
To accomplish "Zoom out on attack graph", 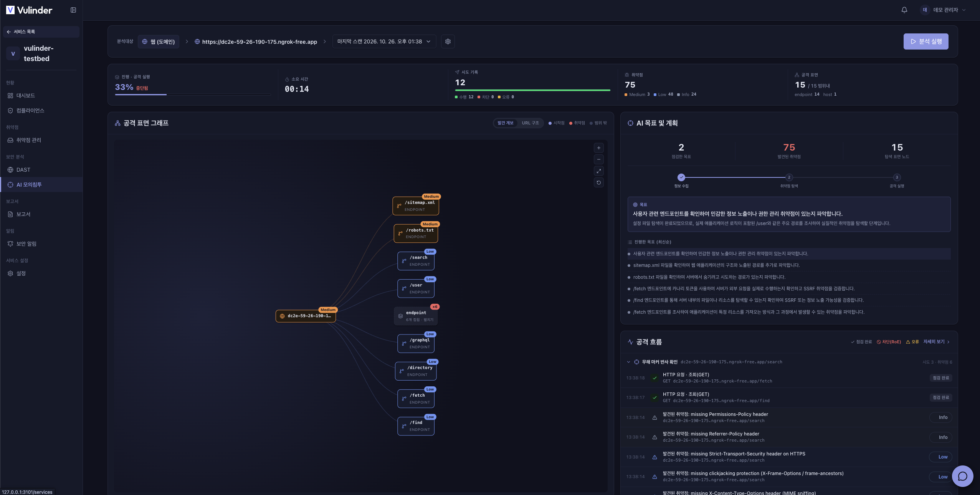I will (x=598, y=159).
